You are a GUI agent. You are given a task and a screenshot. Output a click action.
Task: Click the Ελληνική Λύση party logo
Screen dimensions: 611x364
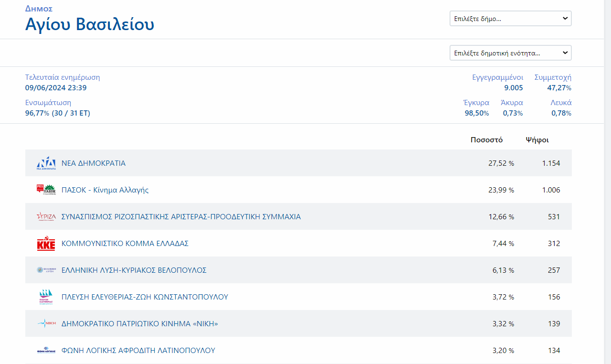coord(46,270)
